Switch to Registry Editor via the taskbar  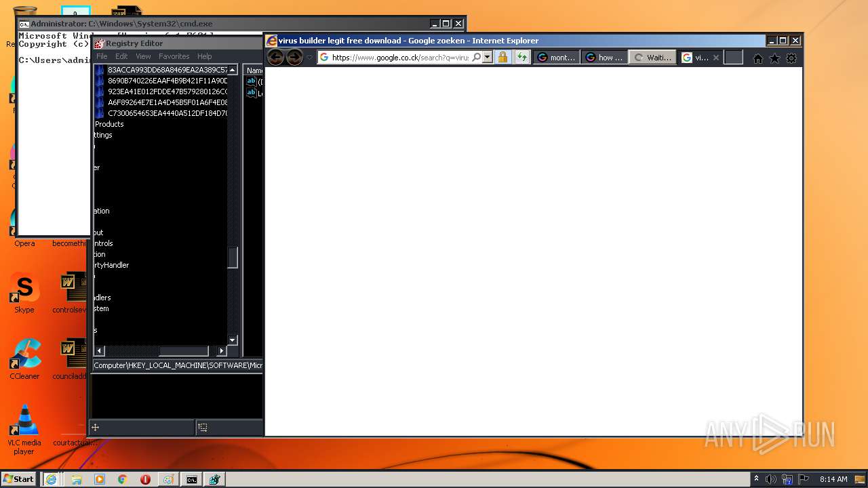215,479
